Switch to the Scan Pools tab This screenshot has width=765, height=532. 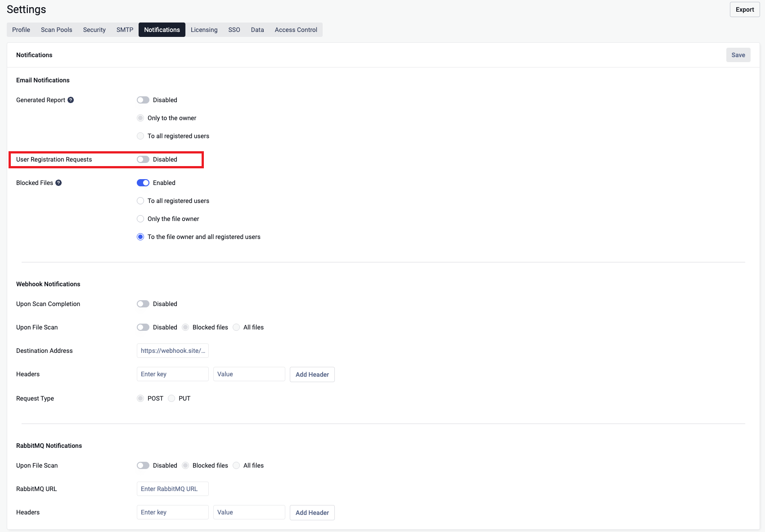point(57,30)
